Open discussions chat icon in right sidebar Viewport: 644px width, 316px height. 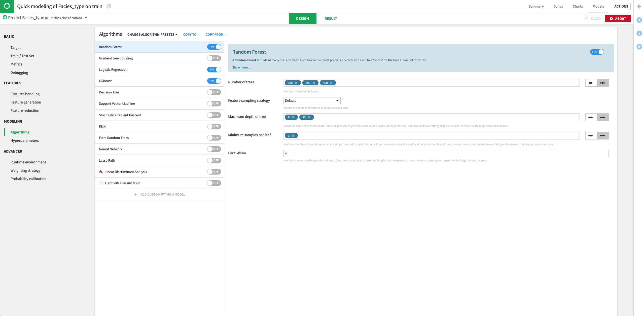click(639, 47)
